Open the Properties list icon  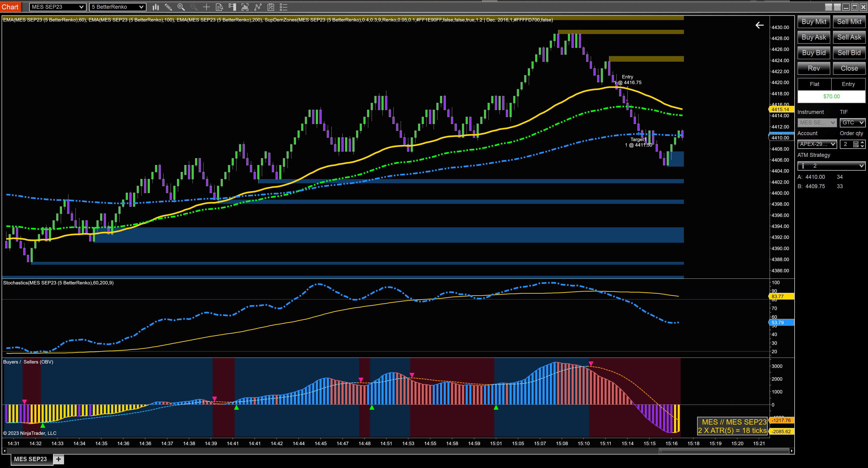pos(283,7)
